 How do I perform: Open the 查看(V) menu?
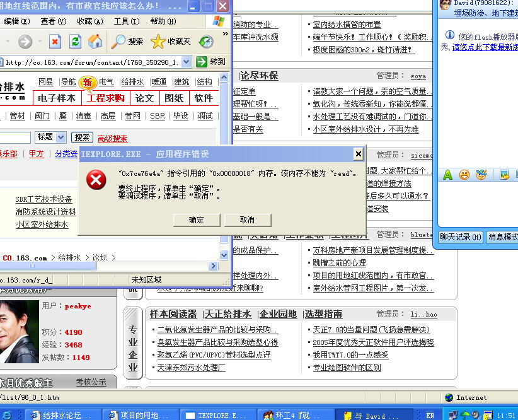click(52, 21)
